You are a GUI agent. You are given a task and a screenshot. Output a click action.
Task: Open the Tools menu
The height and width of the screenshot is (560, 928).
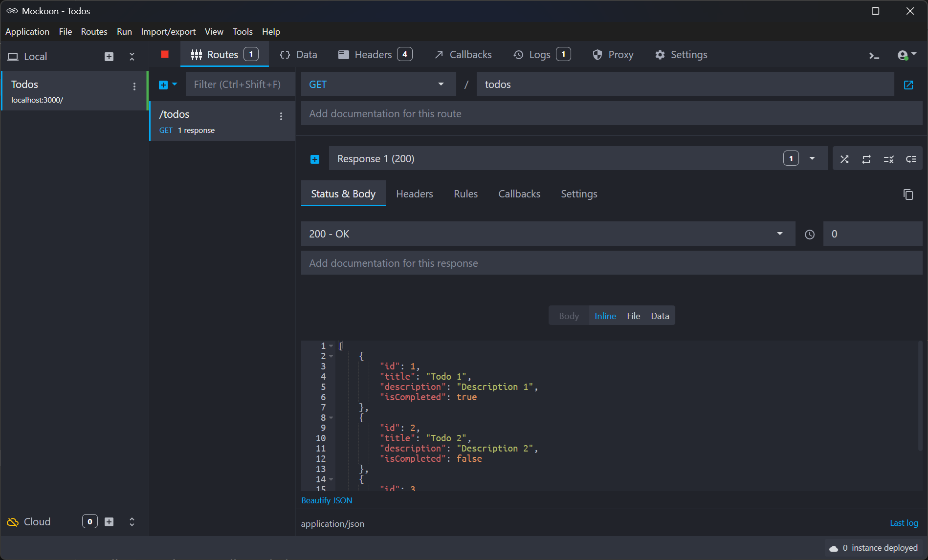pyautogui.click(x=243, y=32)
